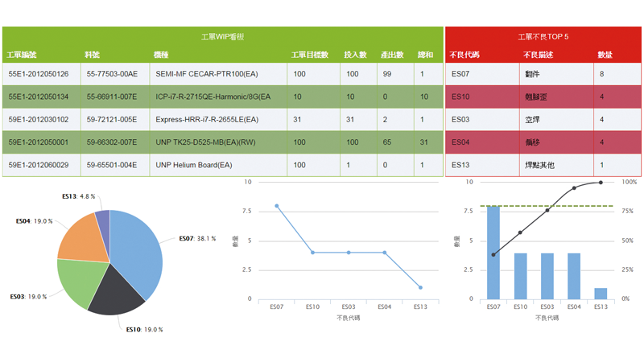Click total 31 in 59E1-2012050001 row

click(424, 142)
